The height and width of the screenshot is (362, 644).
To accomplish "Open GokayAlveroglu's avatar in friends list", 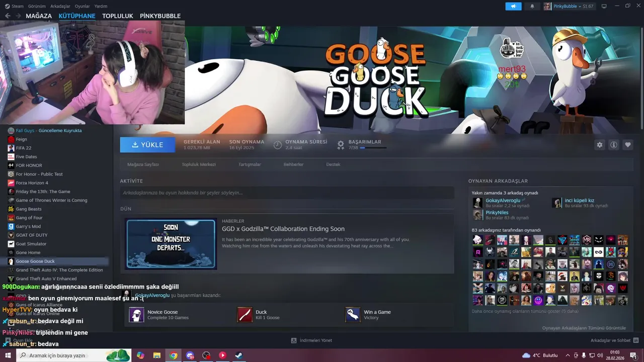I will pos(478,203).
